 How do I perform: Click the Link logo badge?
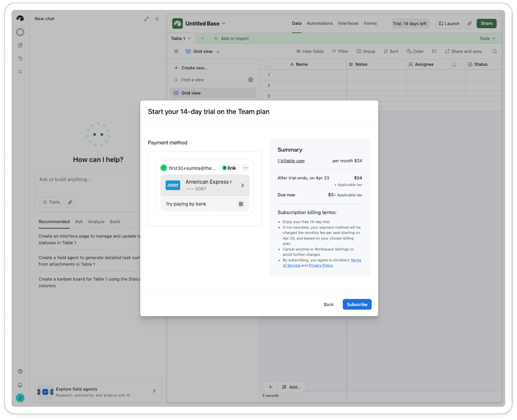point(230,168)
